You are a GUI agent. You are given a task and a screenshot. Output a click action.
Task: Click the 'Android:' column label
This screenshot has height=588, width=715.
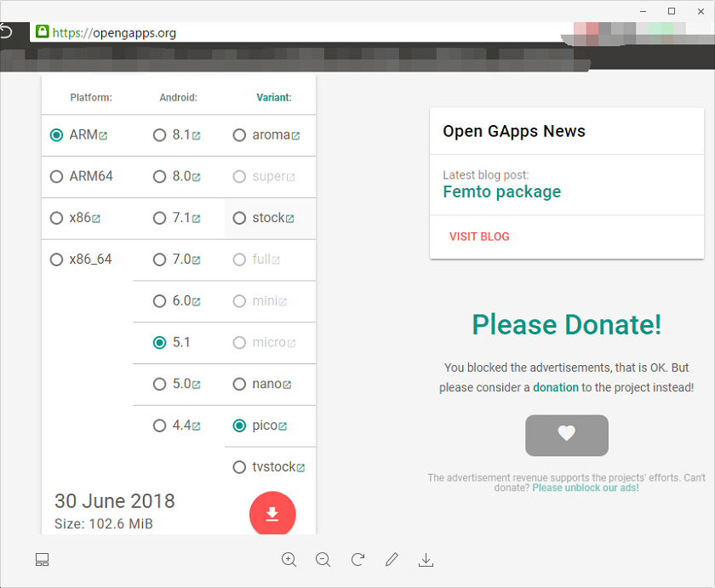(178, 97)
